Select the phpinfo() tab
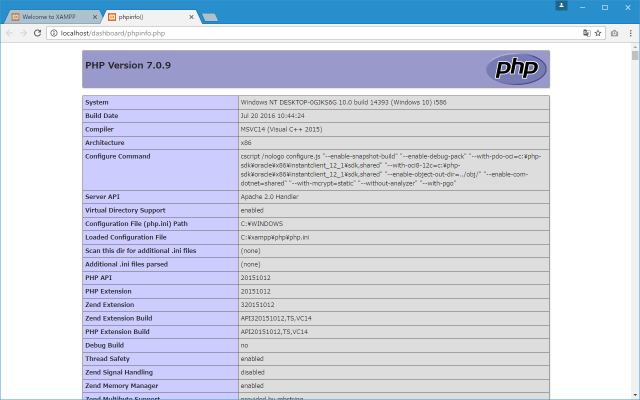The height and width of the screenshot is (400, 640). [149, 17]
